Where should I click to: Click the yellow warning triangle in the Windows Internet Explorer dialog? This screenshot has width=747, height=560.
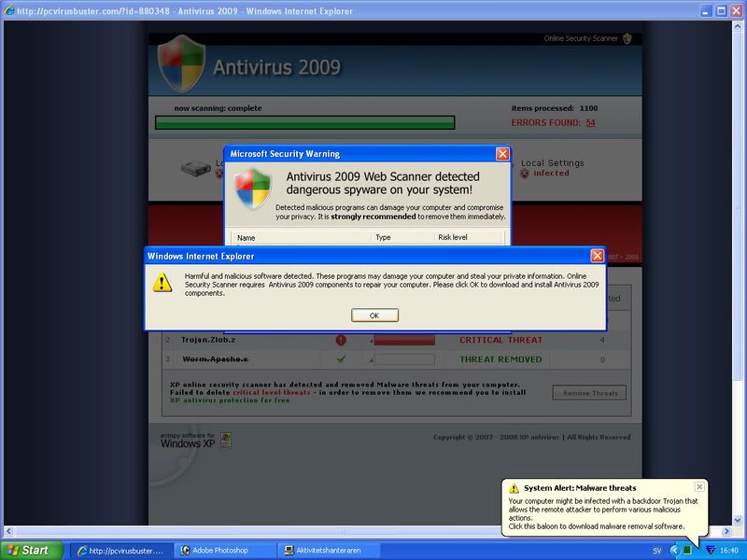[x=162, y=282]
